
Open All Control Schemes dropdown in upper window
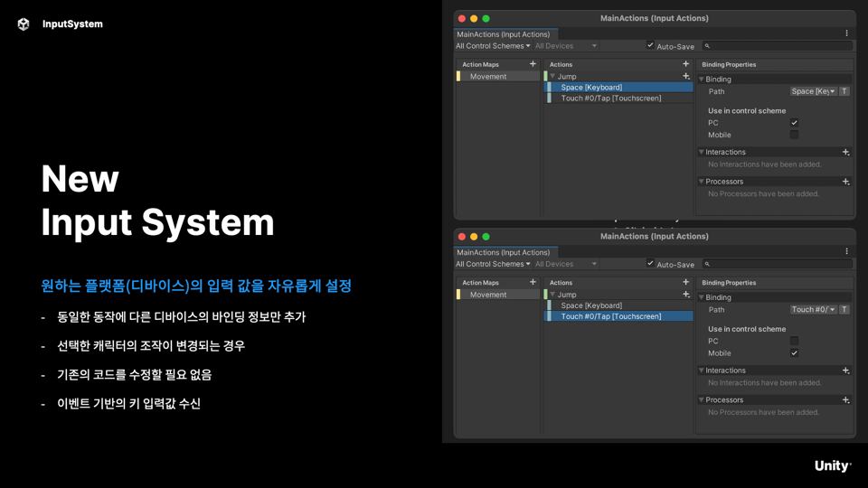coord(493,46)
